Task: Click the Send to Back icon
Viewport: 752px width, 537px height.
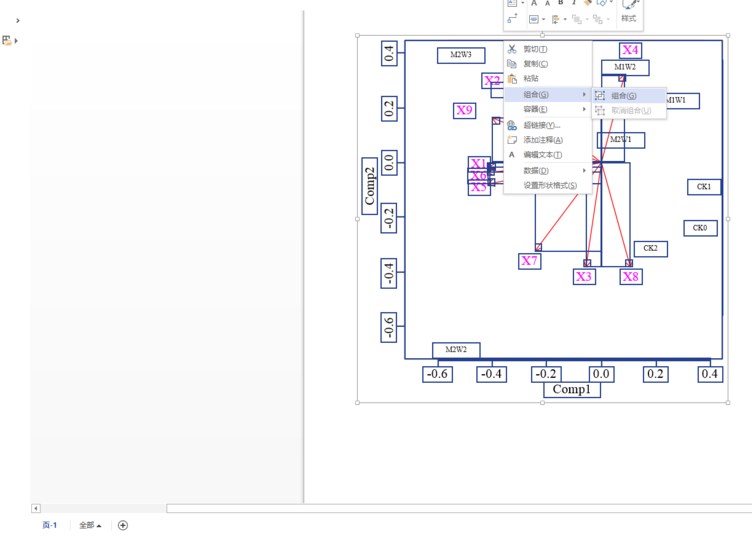Action: (x=598, y=19)
